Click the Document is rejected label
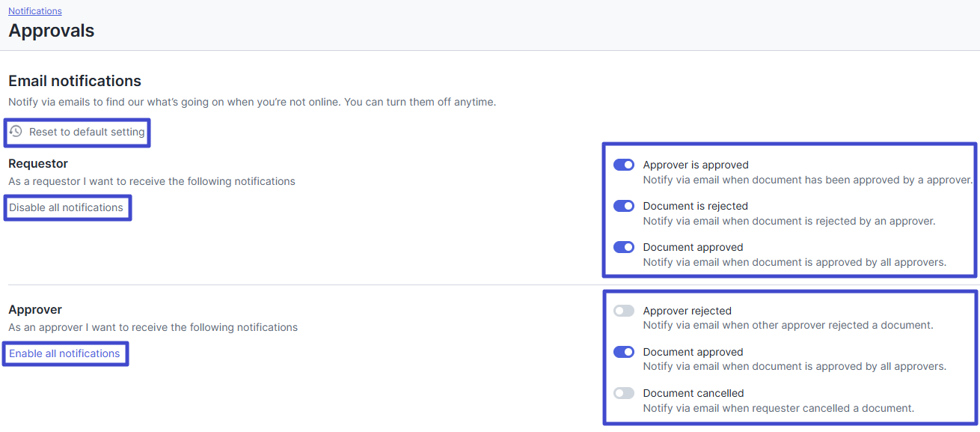The image size is (980, 432). [x=696, y=206]
